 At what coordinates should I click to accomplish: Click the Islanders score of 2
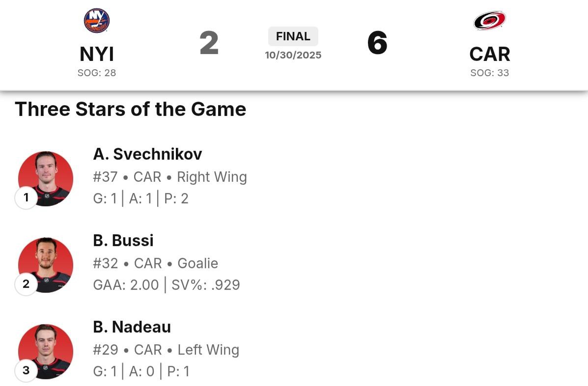point(209,43)
